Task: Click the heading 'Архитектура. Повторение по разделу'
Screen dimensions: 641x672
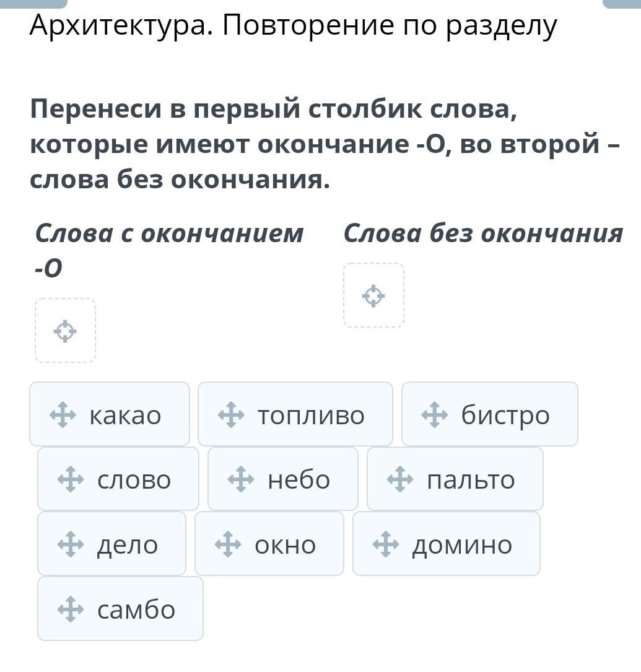Action: pos(293,25)
